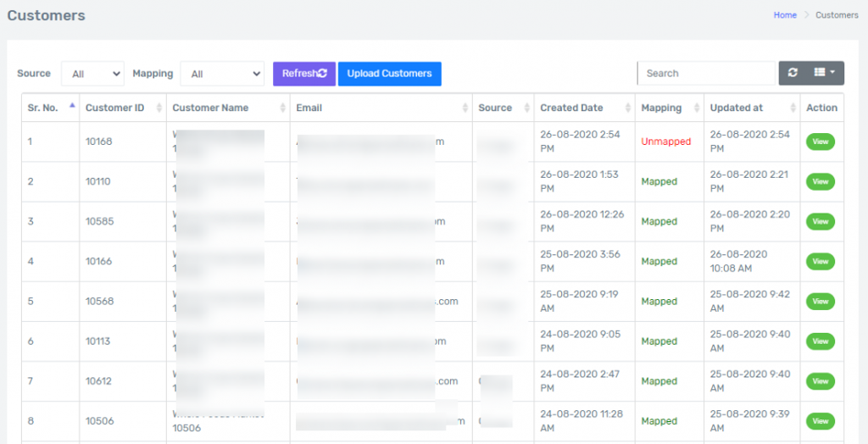View customer 10568 details
This screenshot has width=868, height=444.
click(821, 302)
